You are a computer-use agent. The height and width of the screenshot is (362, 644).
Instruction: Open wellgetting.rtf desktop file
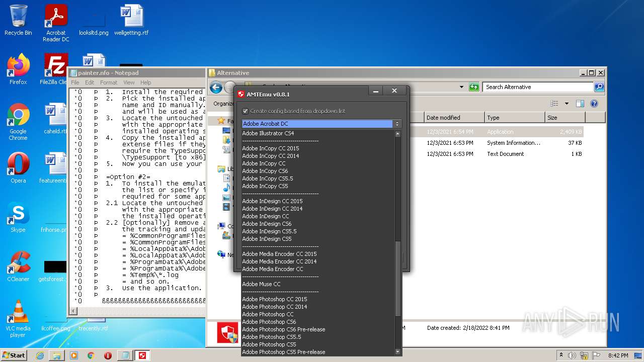tap(131, 21)
